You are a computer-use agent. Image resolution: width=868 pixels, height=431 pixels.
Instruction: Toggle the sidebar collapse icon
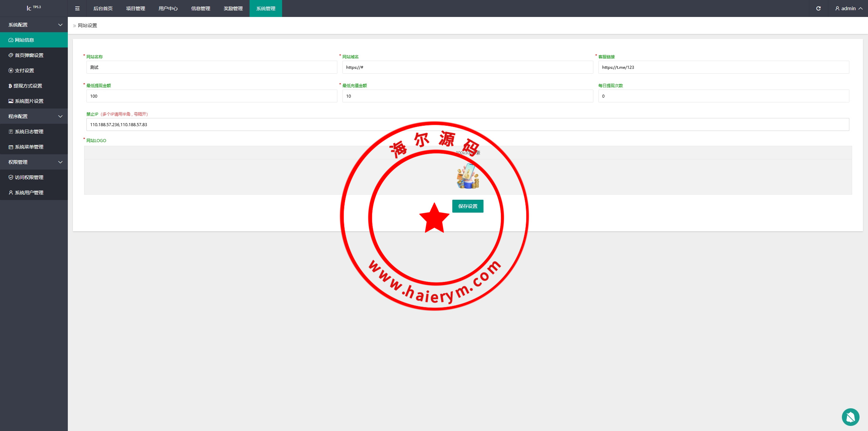pos(77,8)
